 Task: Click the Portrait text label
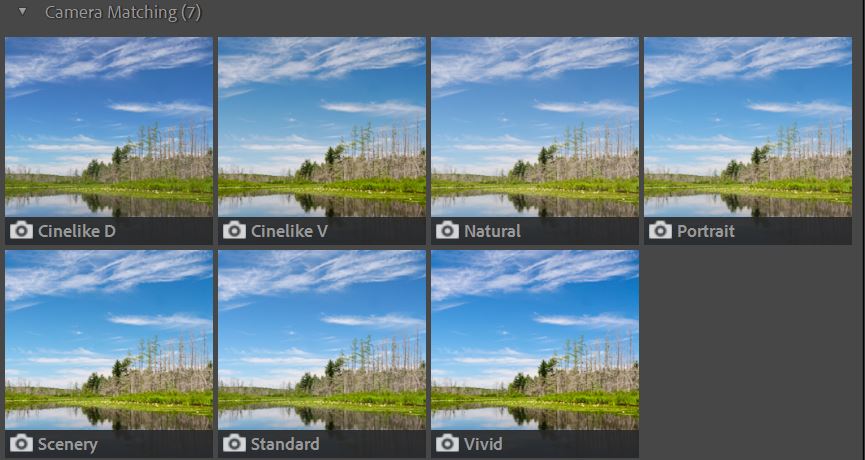[706, 231]
